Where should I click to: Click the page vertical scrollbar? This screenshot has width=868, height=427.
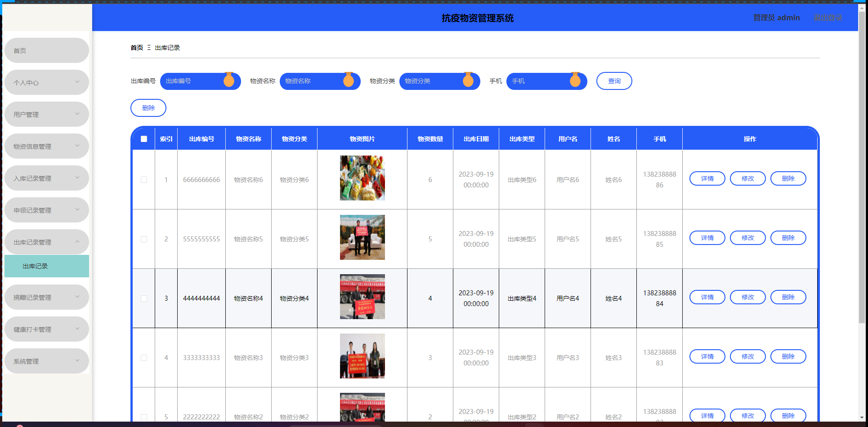[862, 180]
